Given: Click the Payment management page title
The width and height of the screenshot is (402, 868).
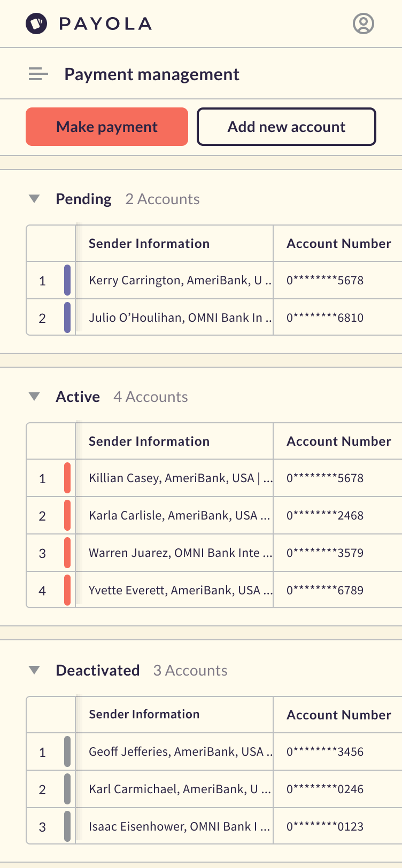Looking at the screenshot, I should tap(152, 74).
